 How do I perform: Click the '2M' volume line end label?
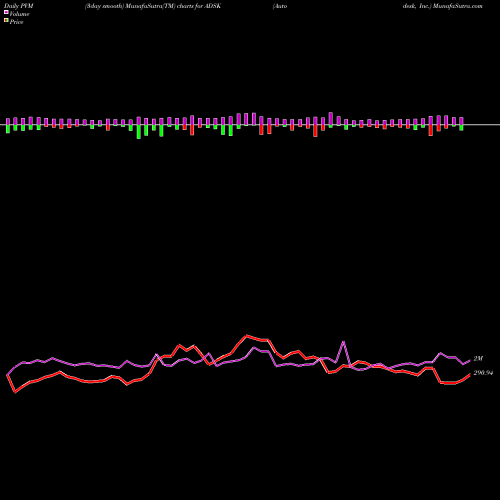478,359
